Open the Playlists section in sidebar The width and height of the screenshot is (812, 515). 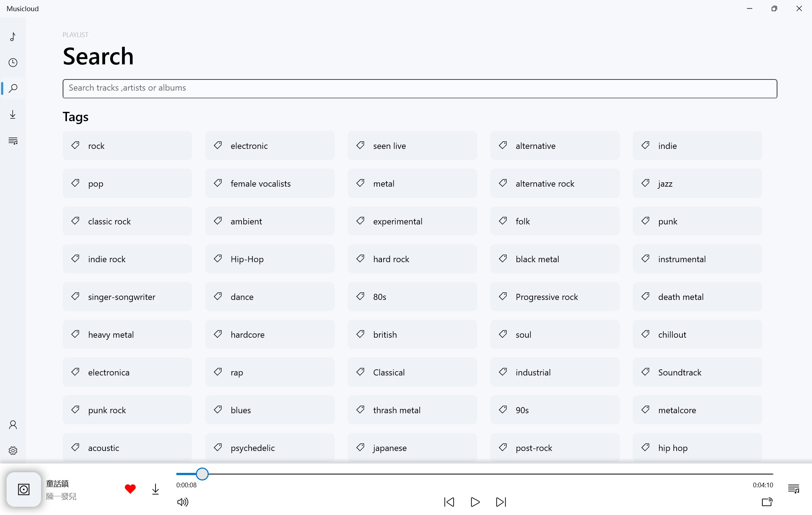13,140
